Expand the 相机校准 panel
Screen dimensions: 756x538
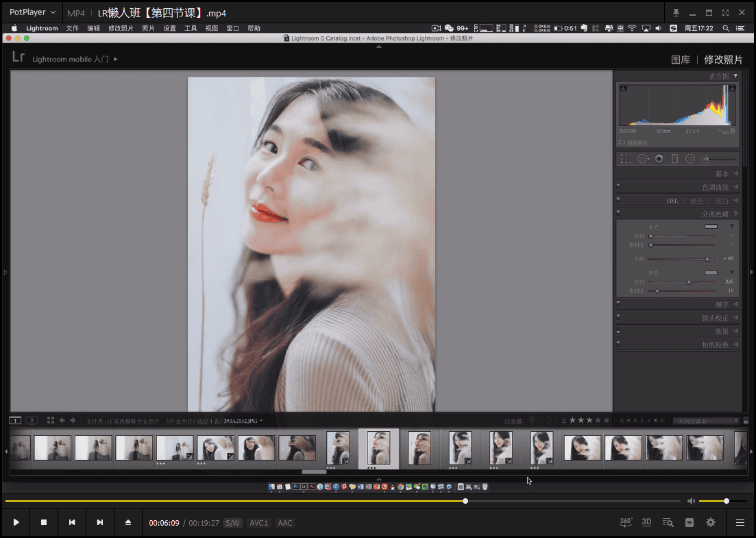coord(735,345)
